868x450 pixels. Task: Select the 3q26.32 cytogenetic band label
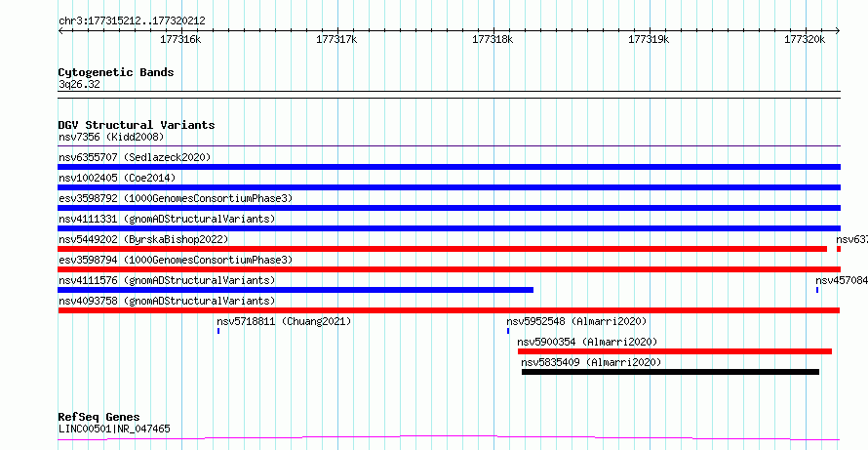point(79,85)
